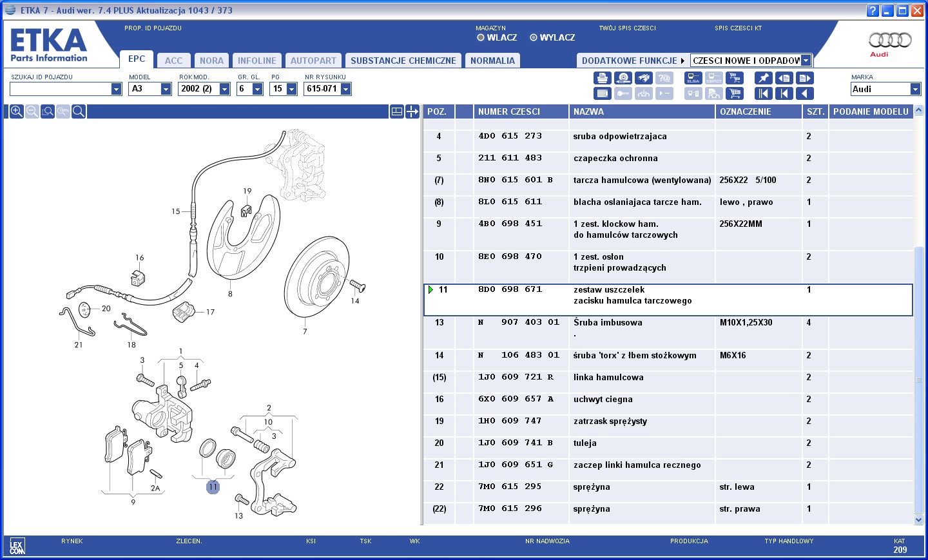Switch to the EPC tab
928x560 pixels.
137,59
